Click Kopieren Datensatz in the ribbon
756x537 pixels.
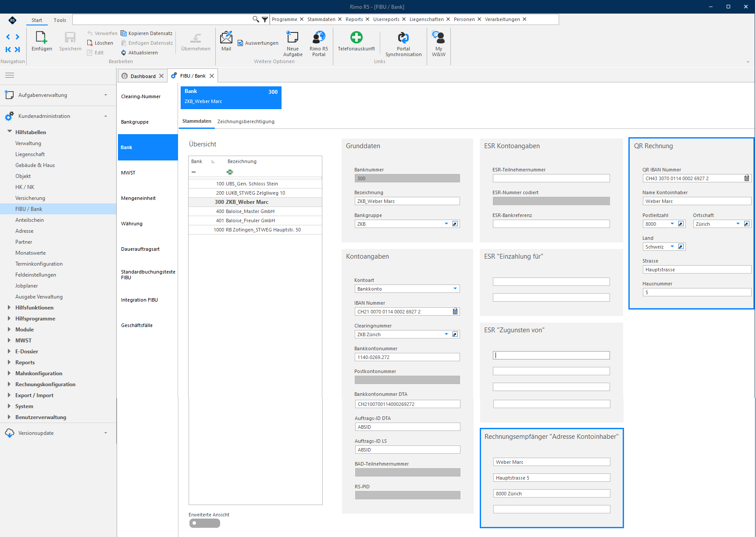[146, 33]
